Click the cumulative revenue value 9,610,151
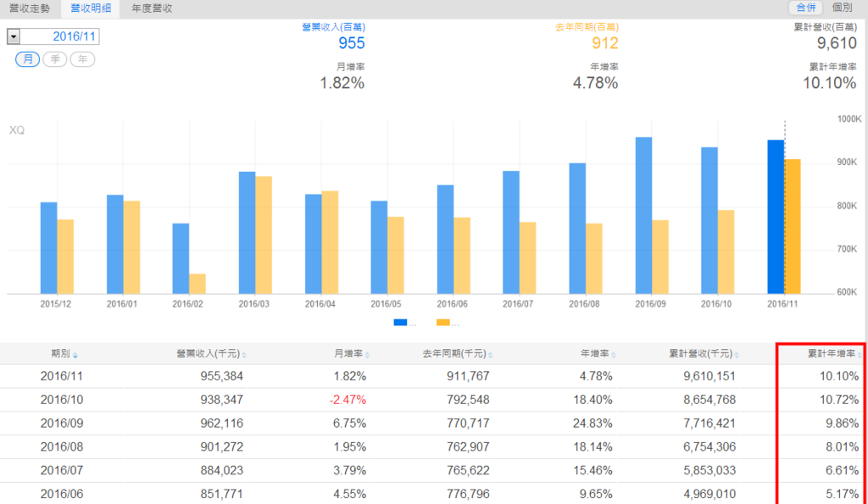 point(709,376)
